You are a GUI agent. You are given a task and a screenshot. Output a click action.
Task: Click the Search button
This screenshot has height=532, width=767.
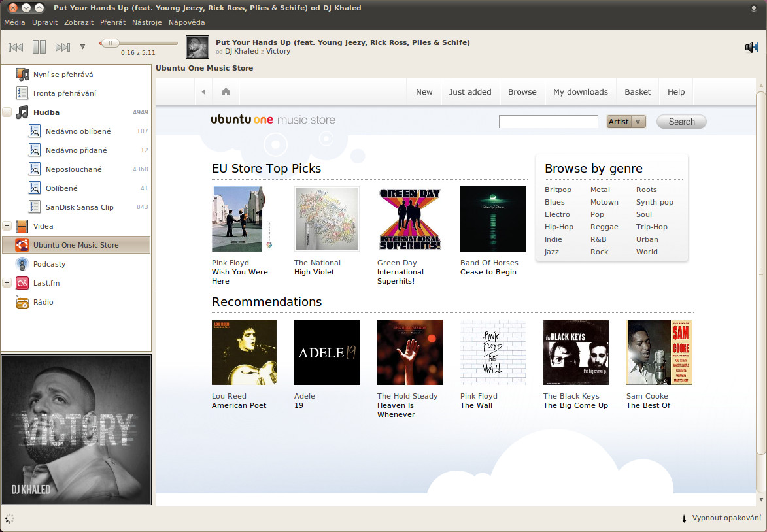click(x=681, y=122)
